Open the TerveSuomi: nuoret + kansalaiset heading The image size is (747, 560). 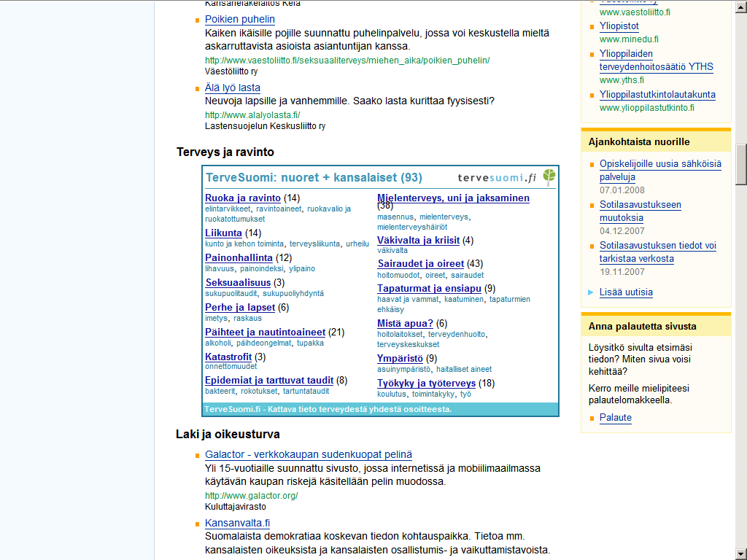pyautogui.click(x=314, y=178)
